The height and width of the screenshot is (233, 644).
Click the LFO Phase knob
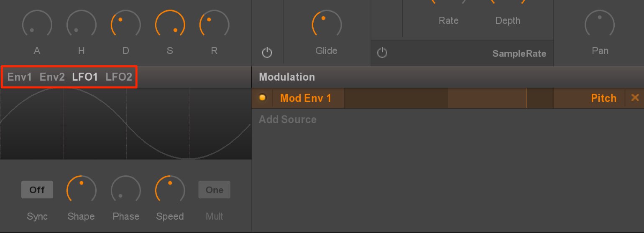point(125,190)
